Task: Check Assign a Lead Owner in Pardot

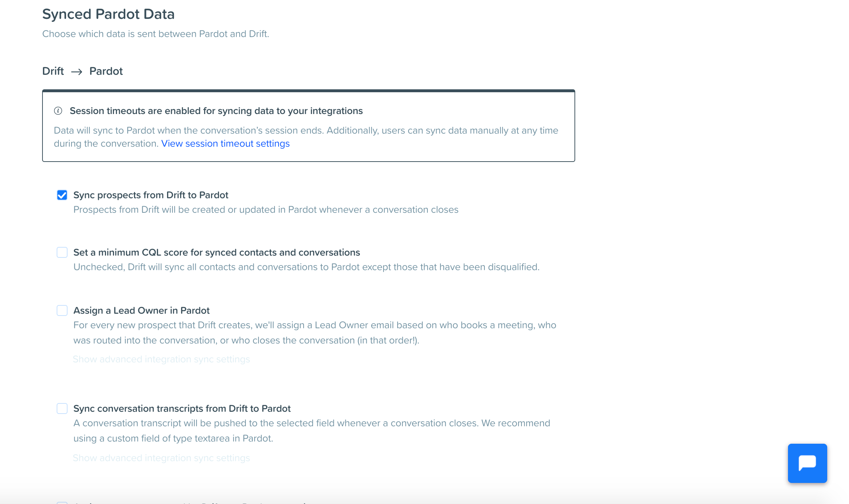Action: click(x=62, y=310)
